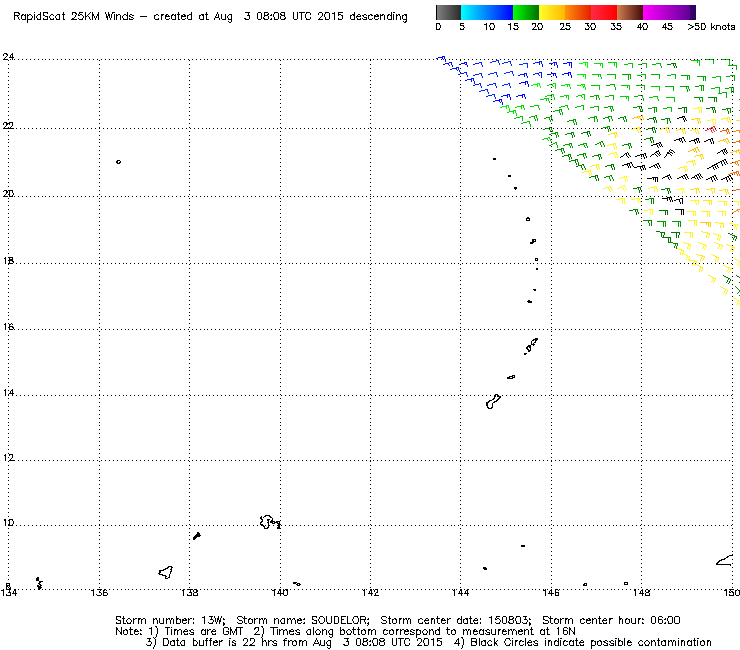Click the green 15-20 knots legend swatch
The image size is (740, 650).
click(x=526, y=12)
